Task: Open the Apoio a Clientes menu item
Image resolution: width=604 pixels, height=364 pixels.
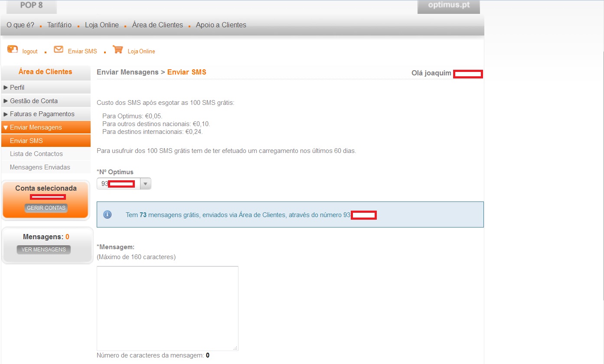Action: [221, 25]
